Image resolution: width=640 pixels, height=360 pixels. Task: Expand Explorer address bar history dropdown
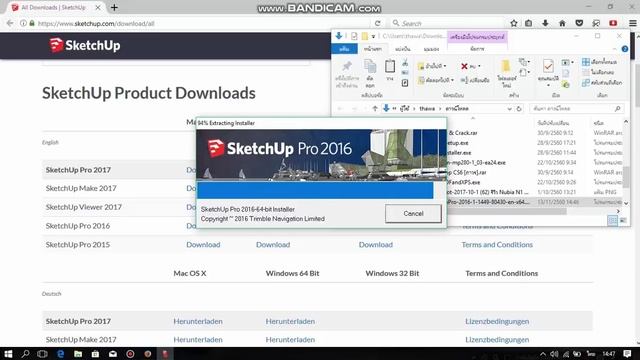pos(509,109)
